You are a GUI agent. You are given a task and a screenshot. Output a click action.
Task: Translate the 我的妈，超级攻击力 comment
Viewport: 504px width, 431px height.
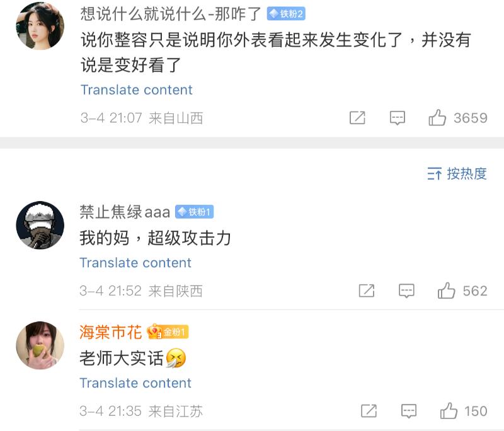tap(135, 263)
